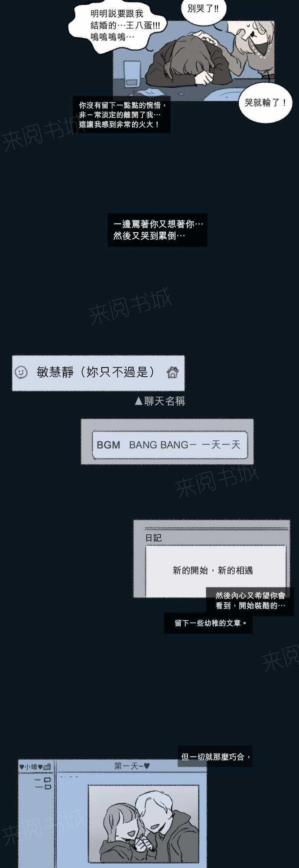Click the heart after 第一天~ in the title
This screenshot has height=868, width=299.
pos(147,766)
